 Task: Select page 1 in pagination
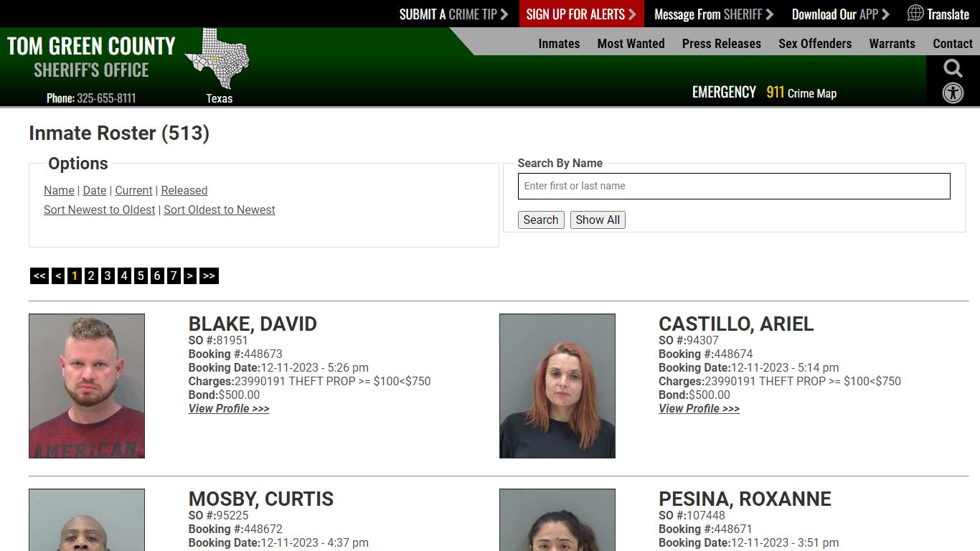click(75, 275)
